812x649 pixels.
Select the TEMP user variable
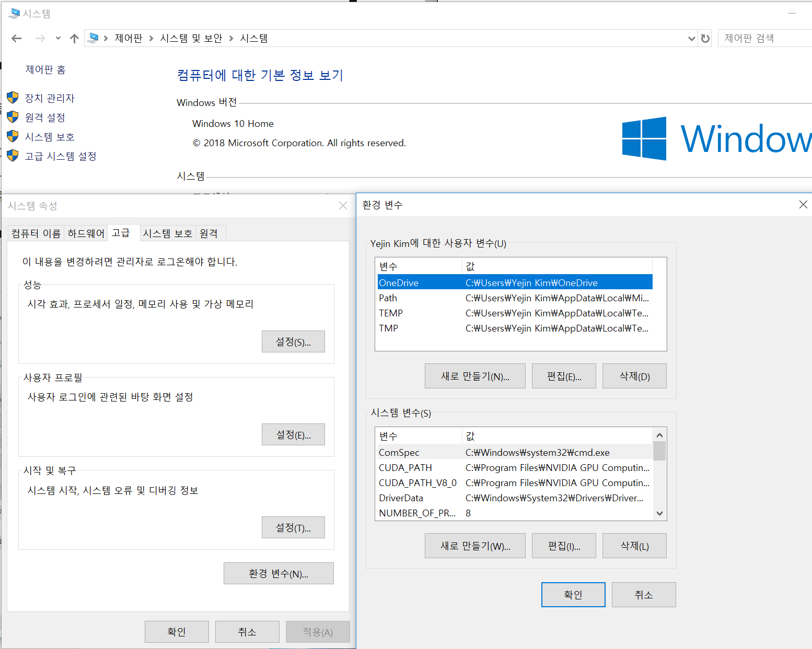pyautogui.click(x=515, y=313)
